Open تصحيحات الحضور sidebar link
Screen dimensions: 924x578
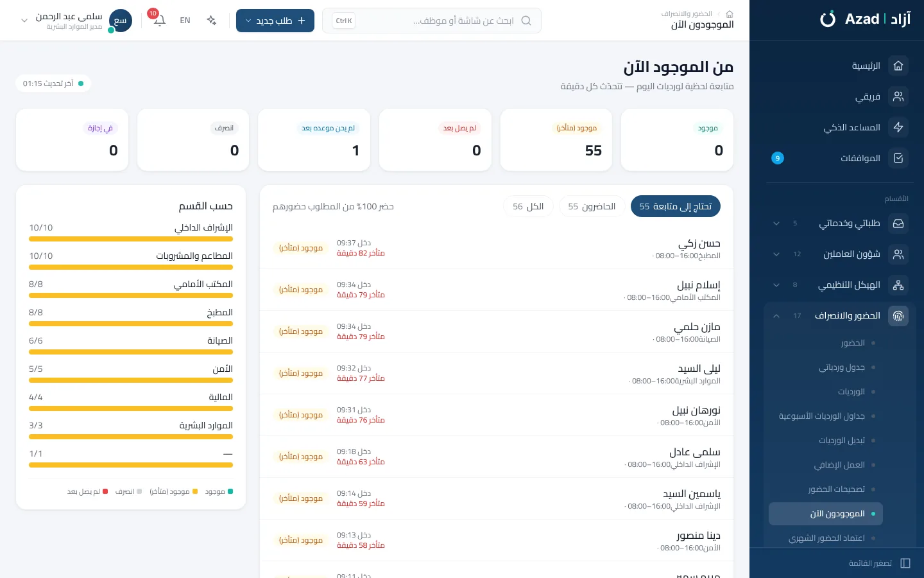826,489
